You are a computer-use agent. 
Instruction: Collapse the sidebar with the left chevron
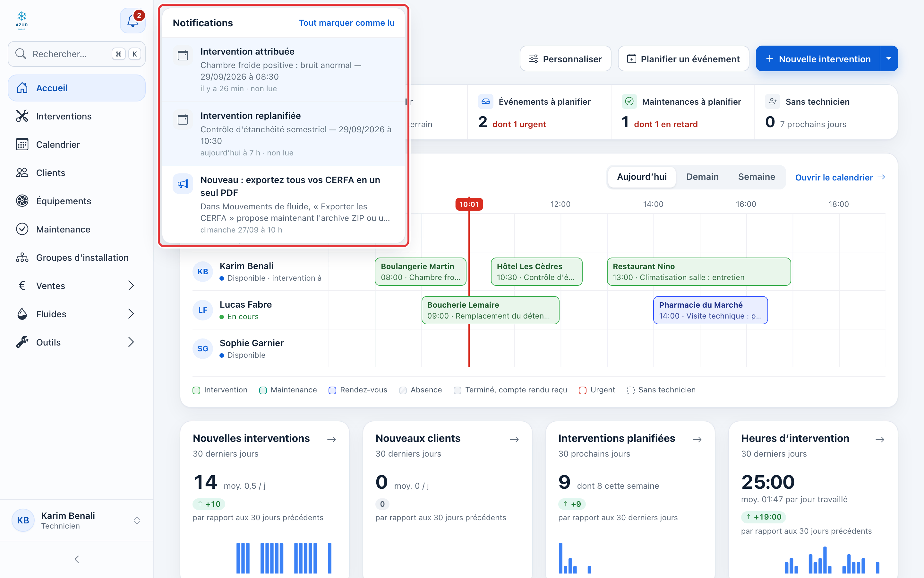pos(77,560)
